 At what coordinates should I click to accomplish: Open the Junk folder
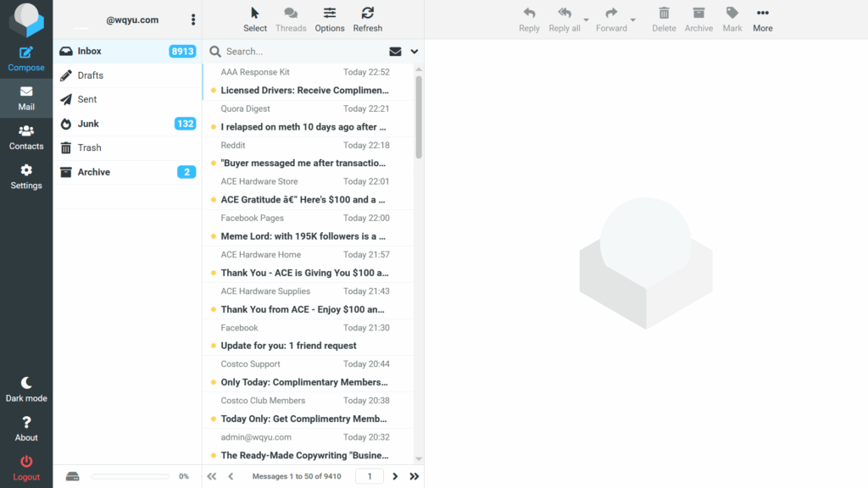(127, 124)
